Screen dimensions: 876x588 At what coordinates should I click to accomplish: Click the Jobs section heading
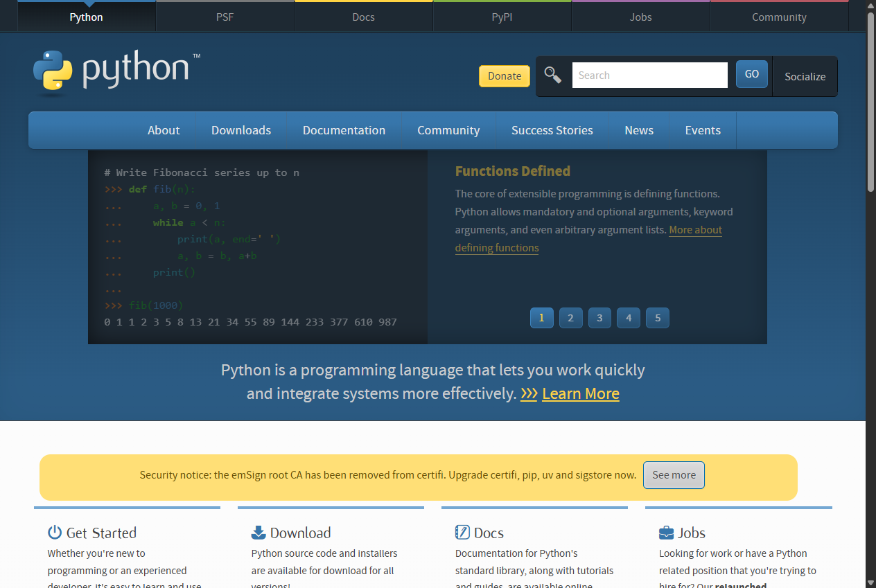692,533
